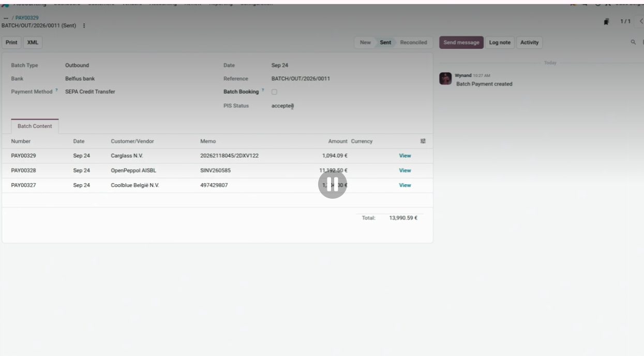Sort by the Number column header
Screen dimensions: 644x356
[x=21, y=141]
